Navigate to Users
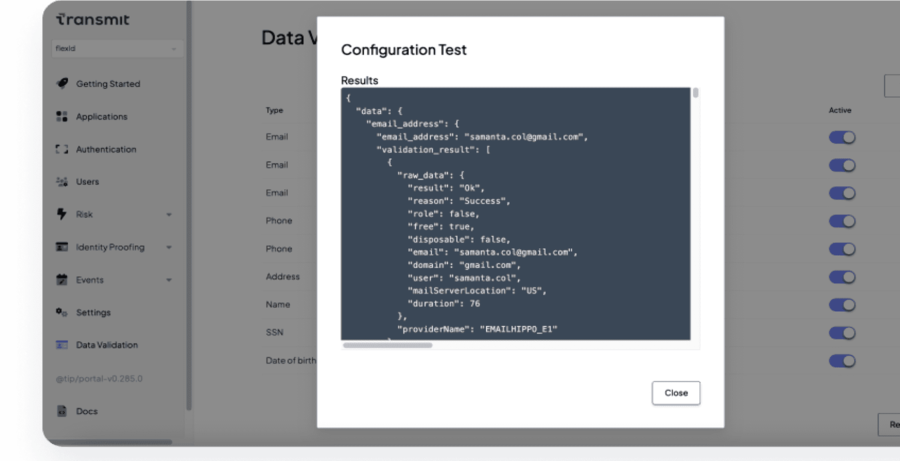This screenshot has height=461, width=900. coord(87,181)
